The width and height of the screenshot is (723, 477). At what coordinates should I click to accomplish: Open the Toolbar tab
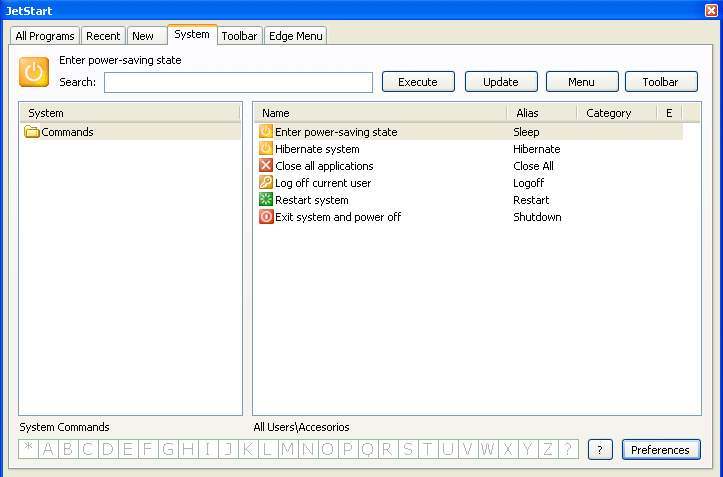pos(239,36)
